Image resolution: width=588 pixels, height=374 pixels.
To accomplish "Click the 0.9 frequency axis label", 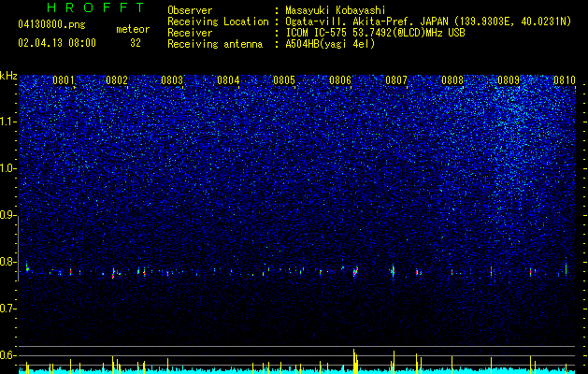I will (x=7, y=215).
